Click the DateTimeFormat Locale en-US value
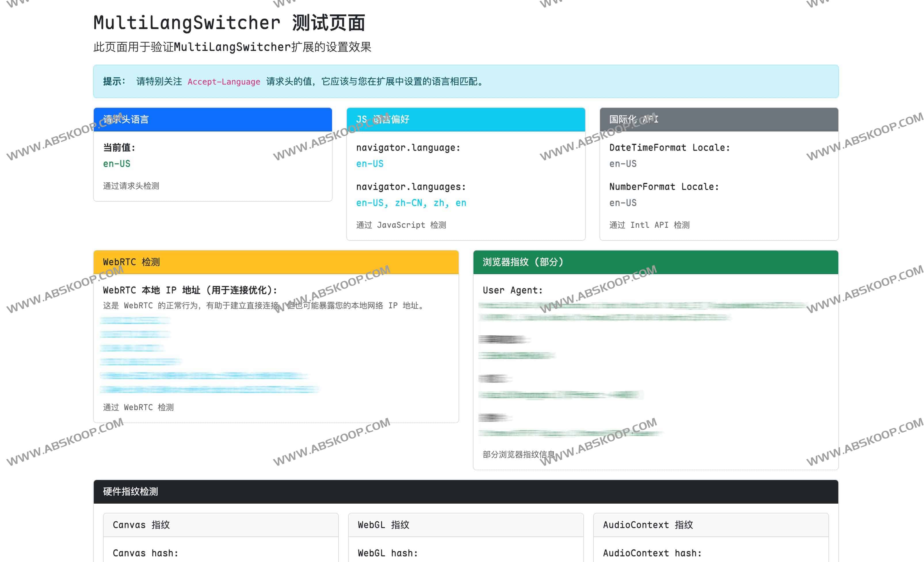Viewport: 924px width, 562px height. (x=623, y=164)
